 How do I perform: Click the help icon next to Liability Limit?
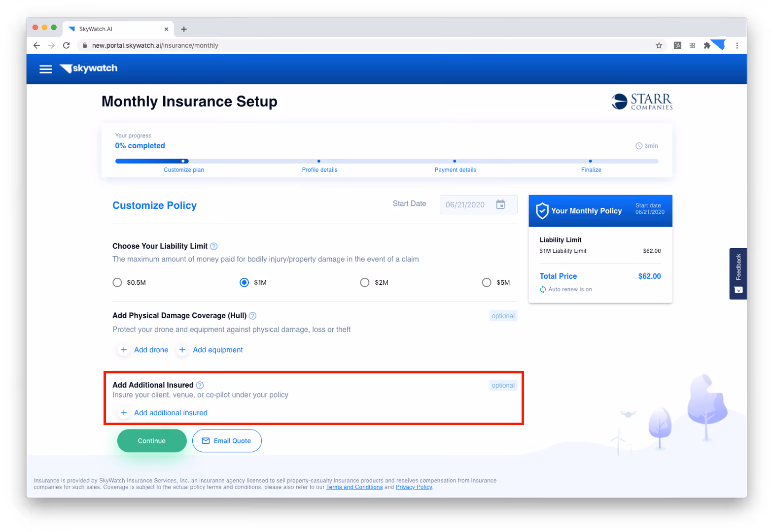[213, 246]
